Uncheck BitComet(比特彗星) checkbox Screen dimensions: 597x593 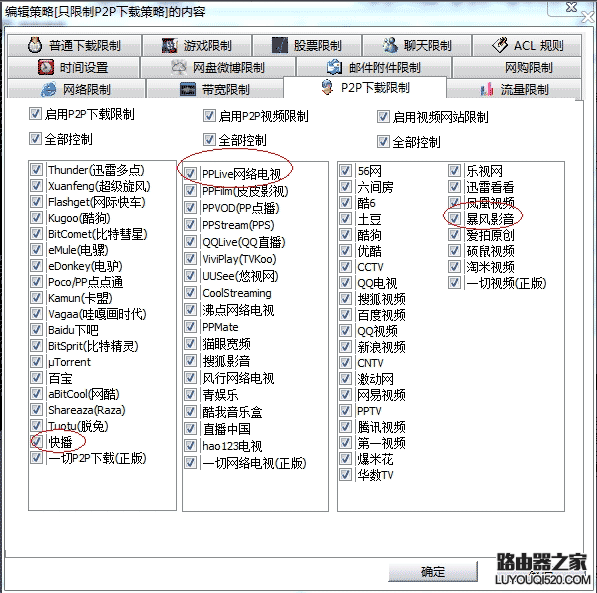[37, 233]
